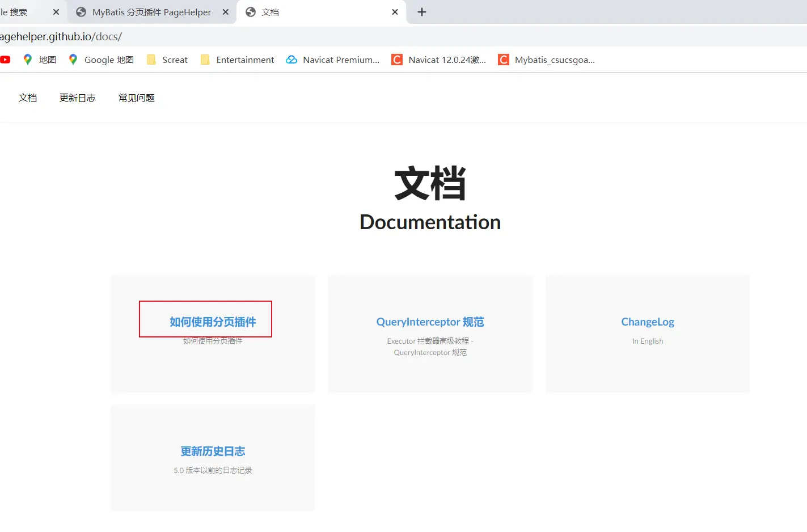The height and width of the screenshot is (532, 807).
Task: Open the Entertainment bookmark folder
Action: click(237, 60)
